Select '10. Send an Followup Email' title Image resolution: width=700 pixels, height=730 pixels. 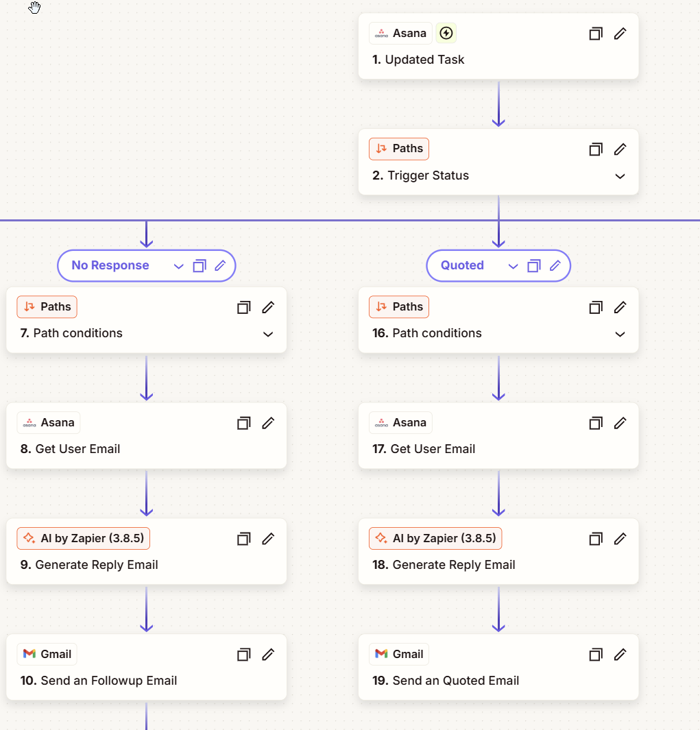tap(99, 681)
